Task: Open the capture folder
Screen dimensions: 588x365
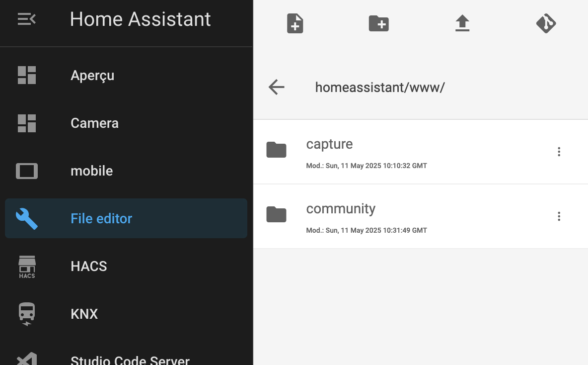Action: click(x=329, y=144)
